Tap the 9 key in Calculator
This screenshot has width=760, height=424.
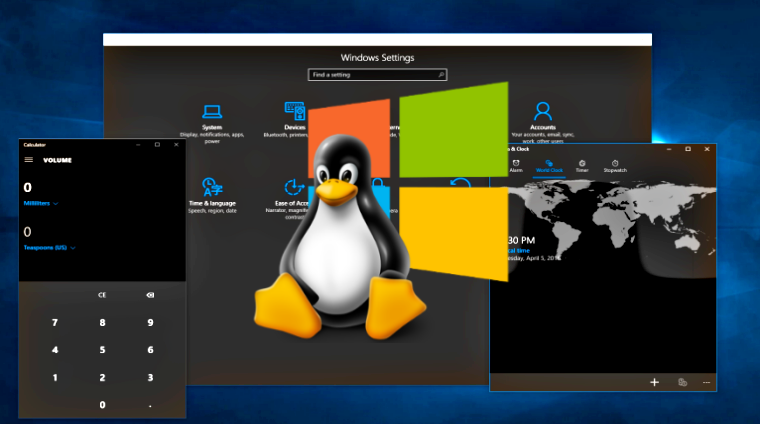point(150,323)
